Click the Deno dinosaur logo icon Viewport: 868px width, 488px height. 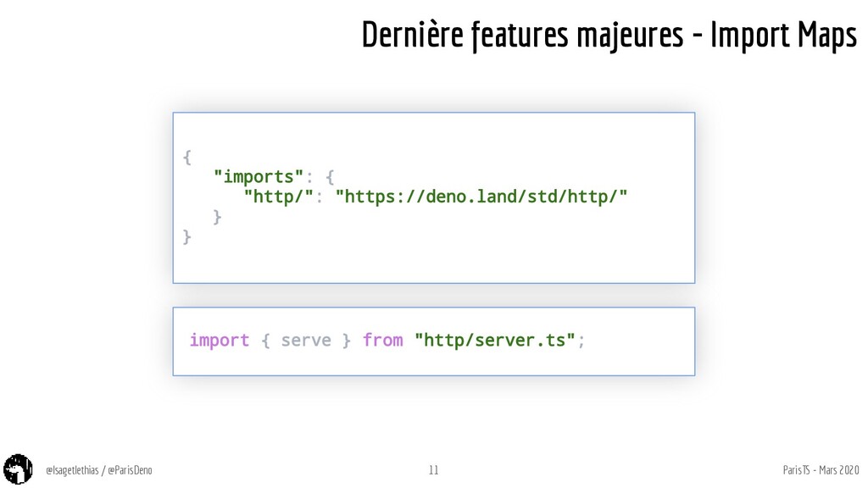click(18, 469)
